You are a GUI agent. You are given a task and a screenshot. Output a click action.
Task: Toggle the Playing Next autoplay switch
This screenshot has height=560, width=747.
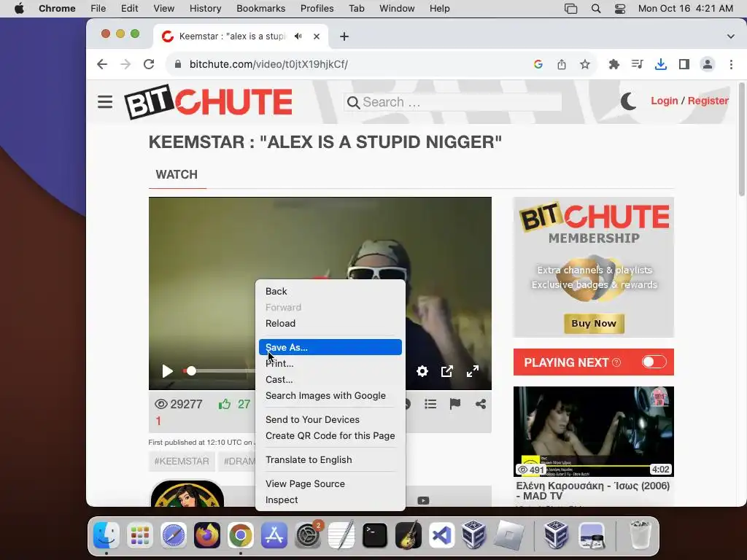[x=654, y=362]
